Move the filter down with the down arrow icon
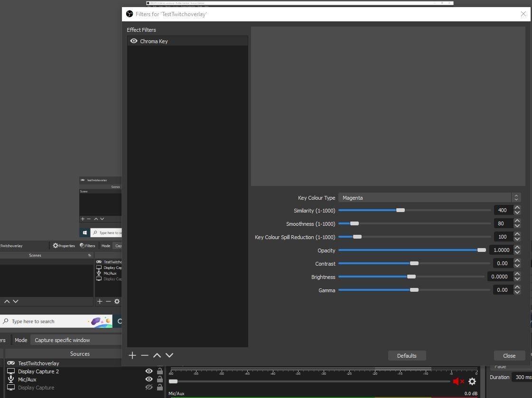The width and height of the screenshot is (532, 398). [169, 355]
